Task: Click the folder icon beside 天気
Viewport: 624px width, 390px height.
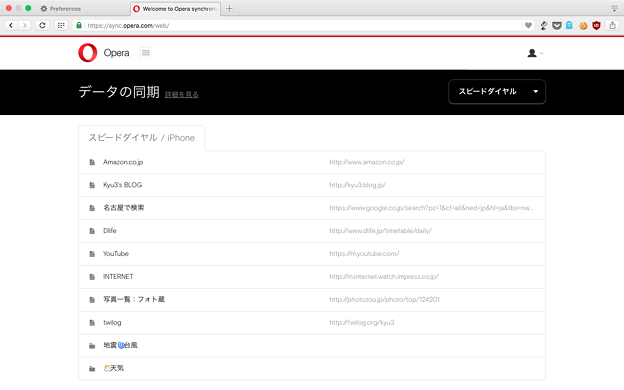Action: click(x=92, y=369)
